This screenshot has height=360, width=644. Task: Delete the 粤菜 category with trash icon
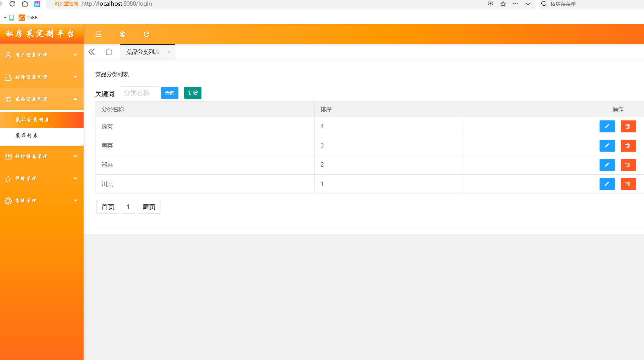628,146
